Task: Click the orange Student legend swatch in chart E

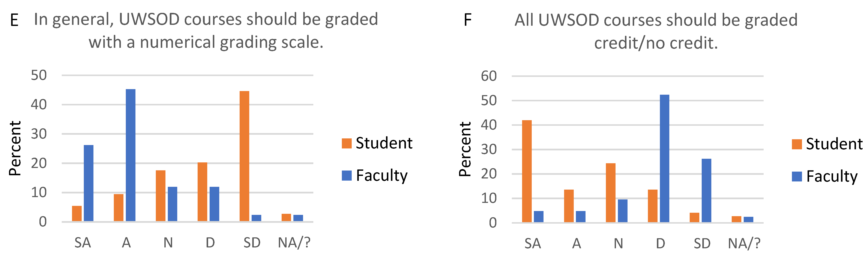Action: click(346, 143)
